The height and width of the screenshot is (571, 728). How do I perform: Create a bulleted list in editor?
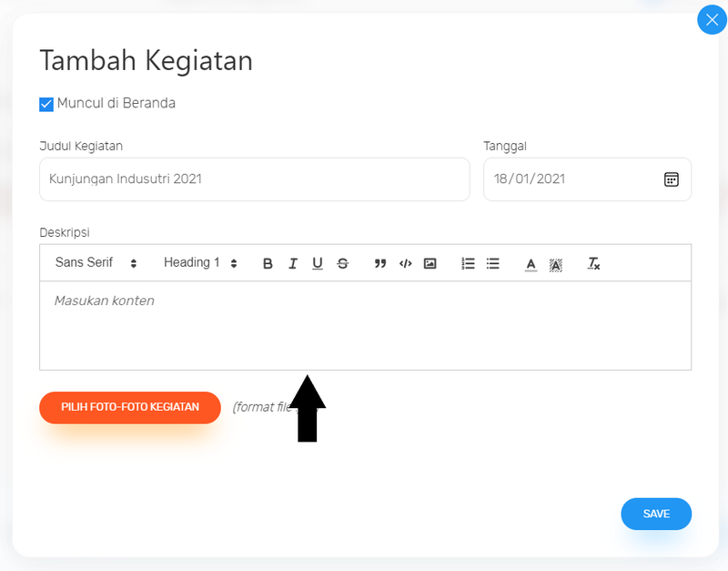(x=493, y=263)
